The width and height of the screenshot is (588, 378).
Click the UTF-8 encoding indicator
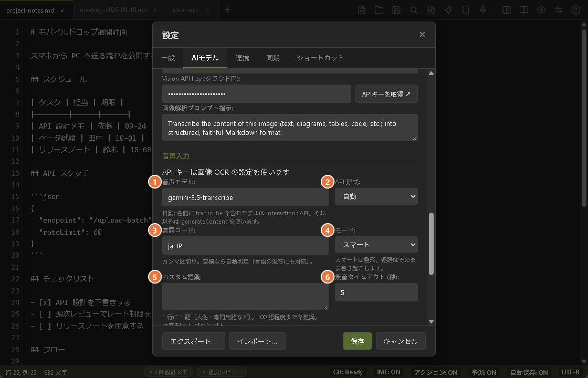pyautogui.click(x=570, y=372)
